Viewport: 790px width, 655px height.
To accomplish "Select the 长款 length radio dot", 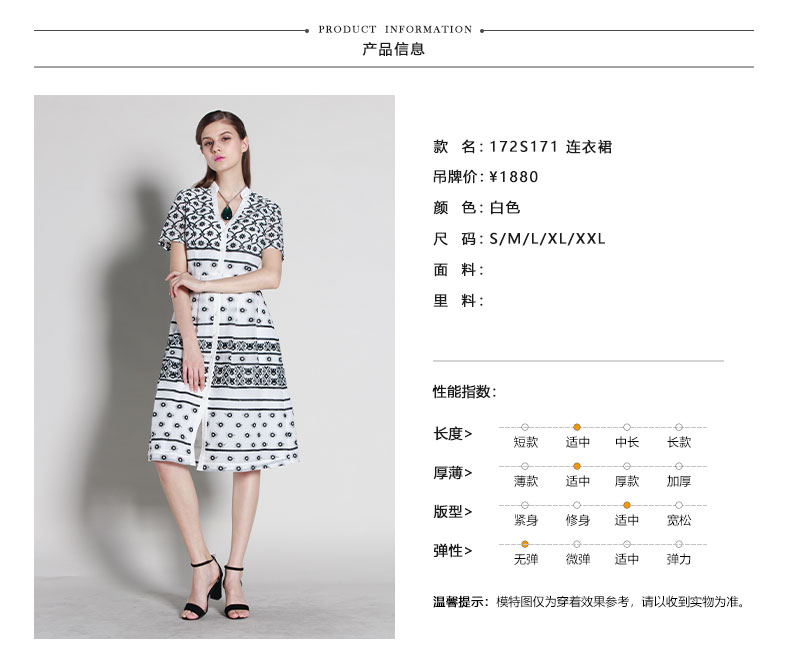I will [x=679, y=427].
